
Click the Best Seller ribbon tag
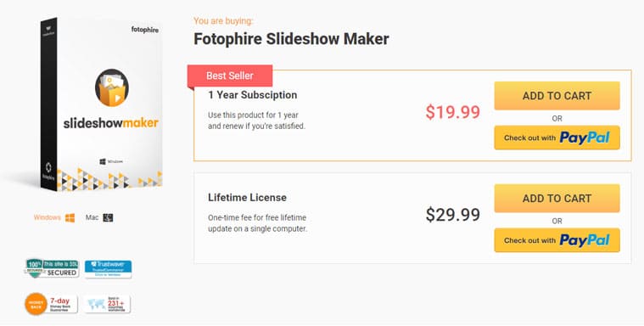pyautogui.click(x=230, y=76)
